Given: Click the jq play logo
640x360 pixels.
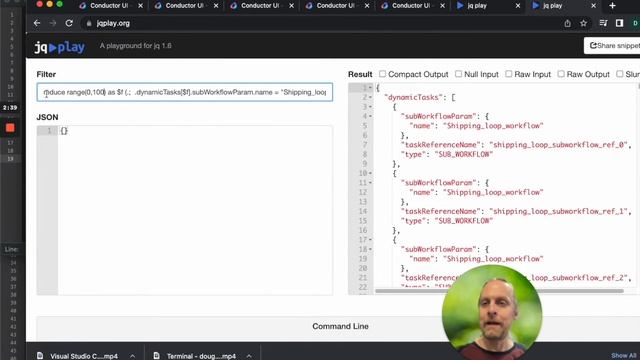Looking at the screenshot, I should pos(60,47).
